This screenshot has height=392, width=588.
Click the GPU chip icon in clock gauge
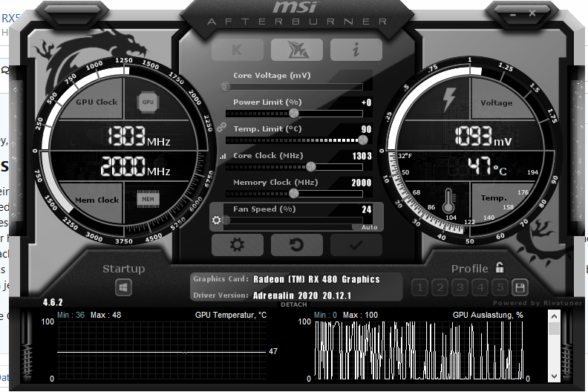point(148,102)
